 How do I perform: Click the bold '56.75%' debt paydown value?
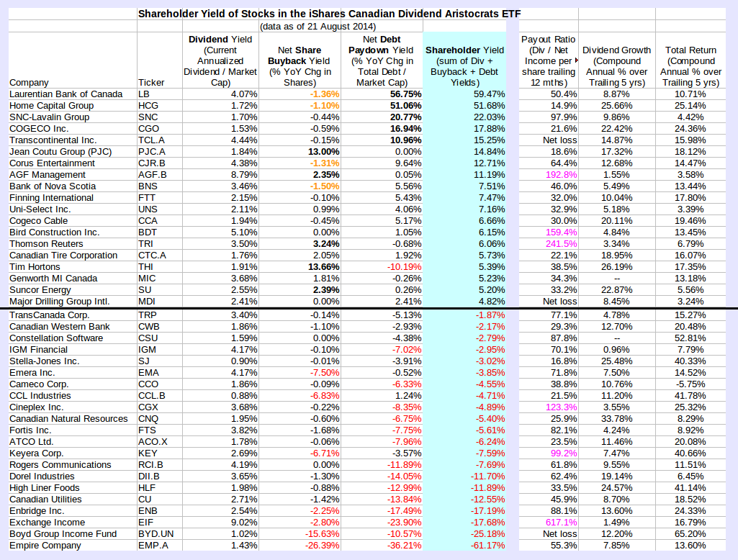coord(405,94)
